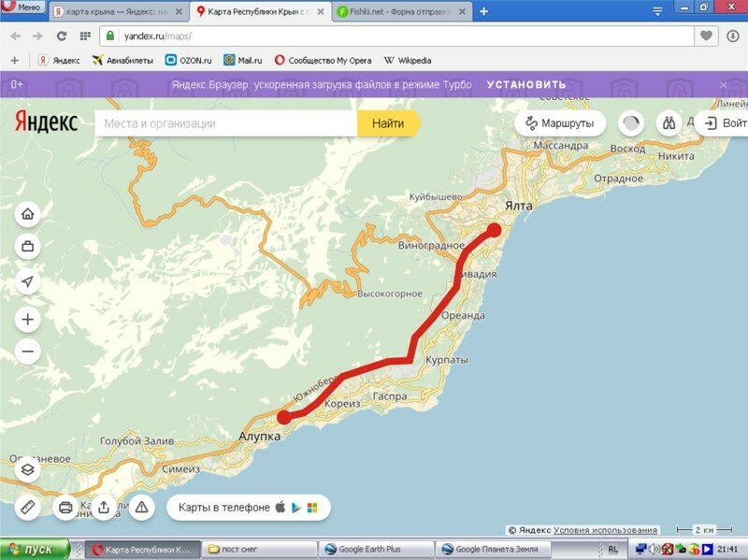The height and width of the screenshot is (560, 748).
Task: Switch to Google Earth Plus in the taskbar
Action: [376, 550]
